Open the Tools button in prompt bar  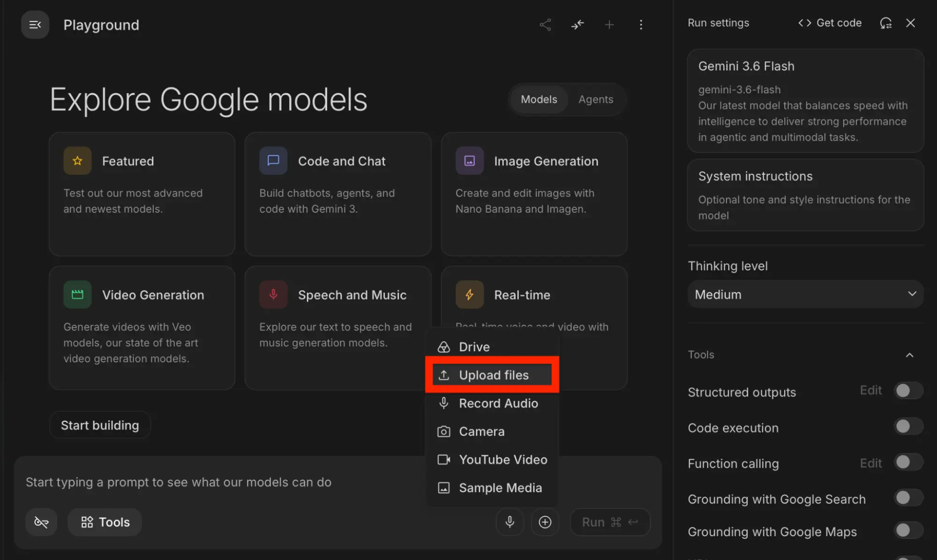point(105,522)
